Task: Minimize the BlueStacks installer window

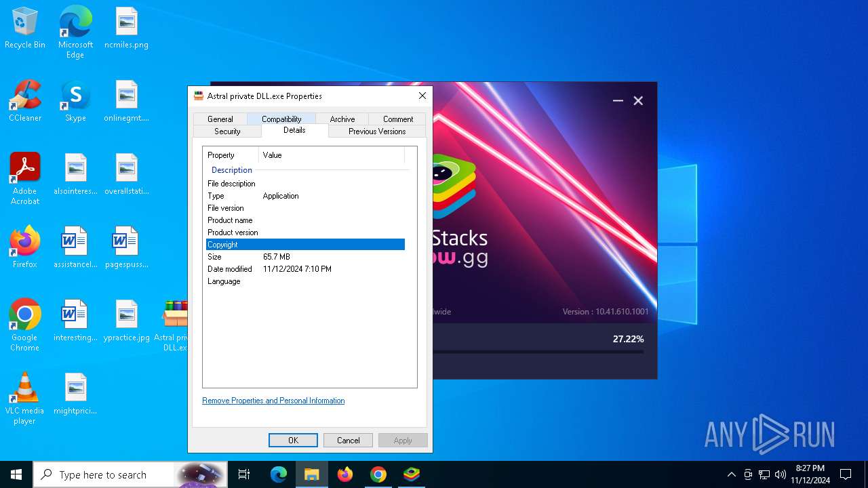Action: [x=618, y=100]
